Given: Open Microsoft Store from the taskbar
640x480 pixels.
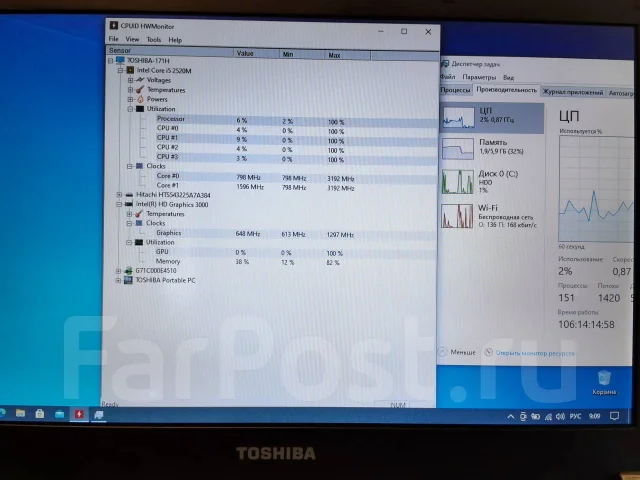Looking at the screenshot, I should coord(40,414).
